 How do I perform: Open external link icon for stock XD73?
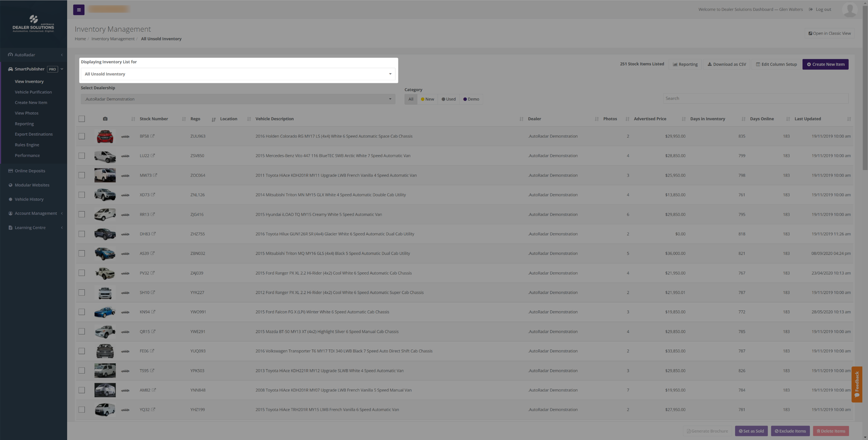pos(153,195)
